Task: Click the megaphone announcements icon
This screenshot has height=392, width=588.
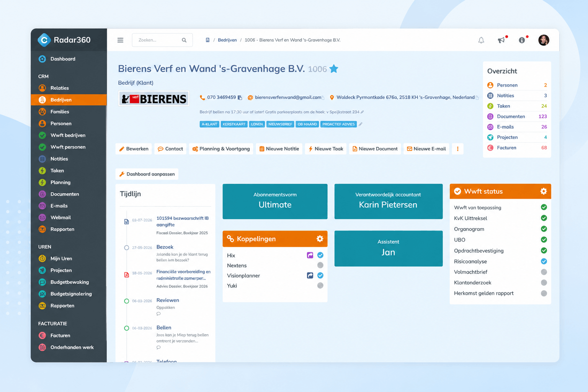Action: coord(501,40)
